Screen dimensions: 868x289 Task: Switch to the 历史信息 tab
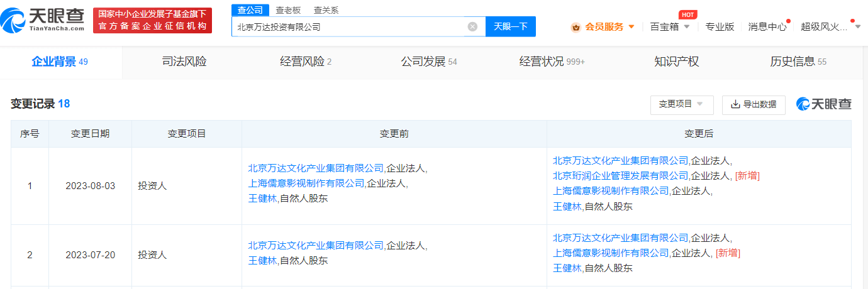[798, 62]
